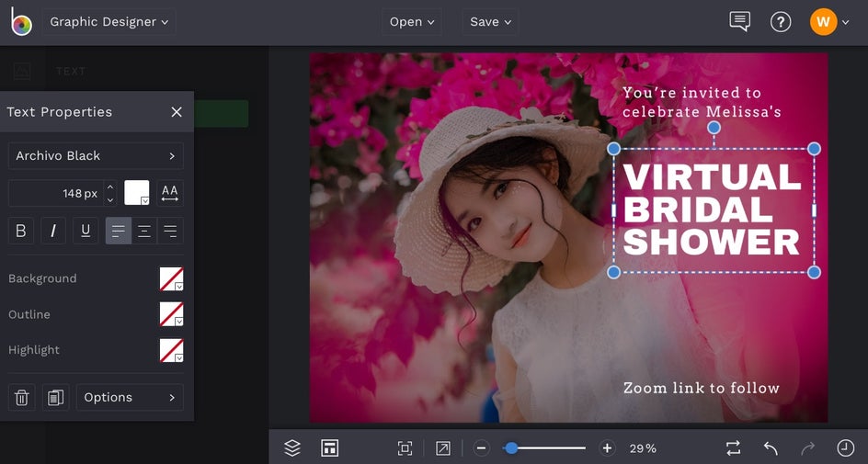Click the fit to screen icon
The height and width of the screenshot is (464, 868).
click(405, 448)
